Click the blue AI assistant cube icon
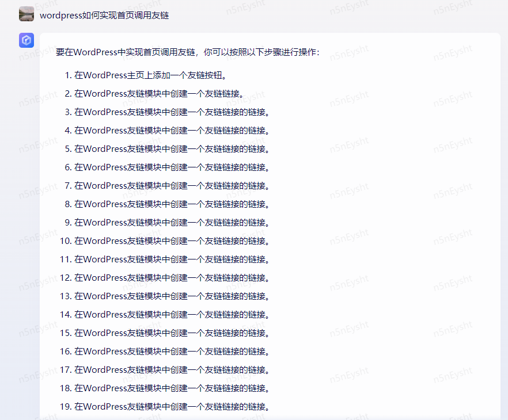Screen dimensions: 508x420 pos(26,40)
